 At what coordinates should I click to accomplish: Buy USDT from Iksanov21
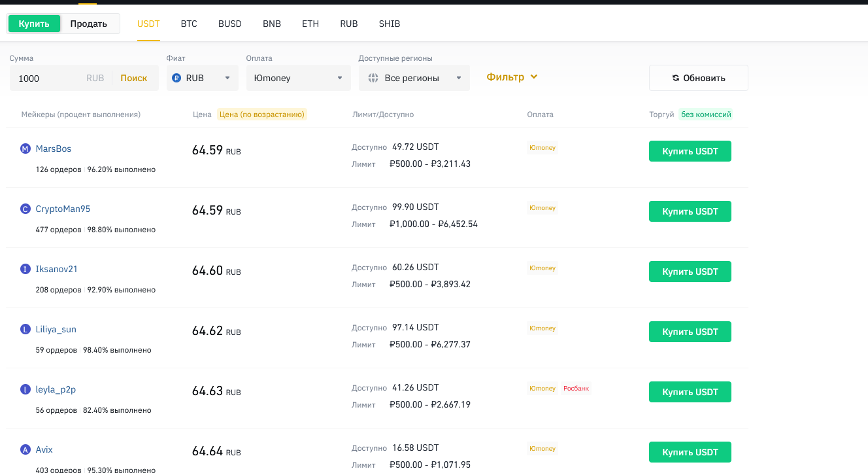tap(690, 272)
